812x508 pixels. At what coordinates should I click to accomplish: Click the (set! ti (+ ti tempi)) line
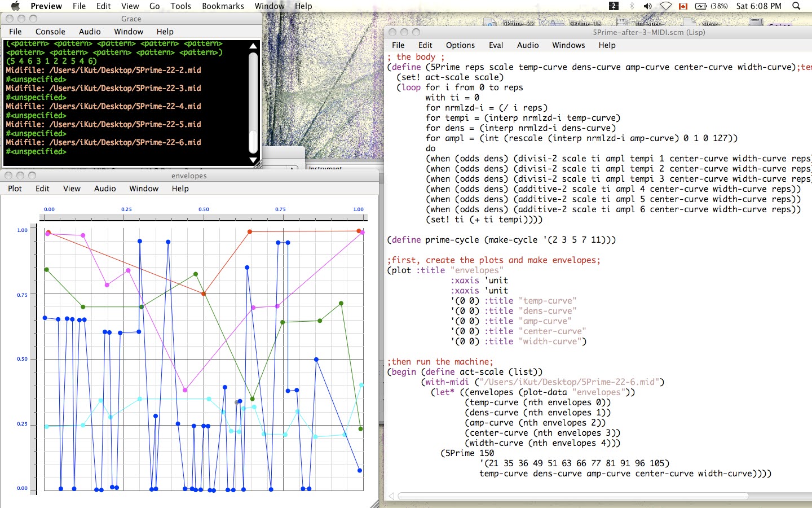[484, 220]
